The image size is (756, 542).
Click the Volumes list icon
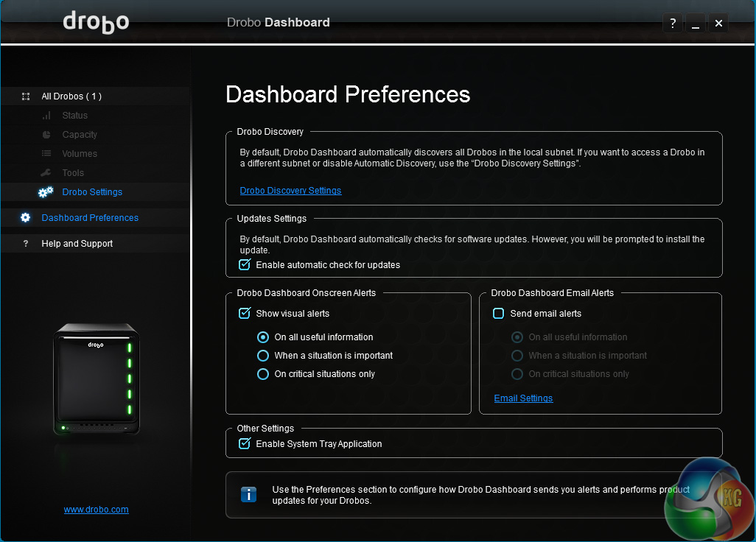click(46, 154)
